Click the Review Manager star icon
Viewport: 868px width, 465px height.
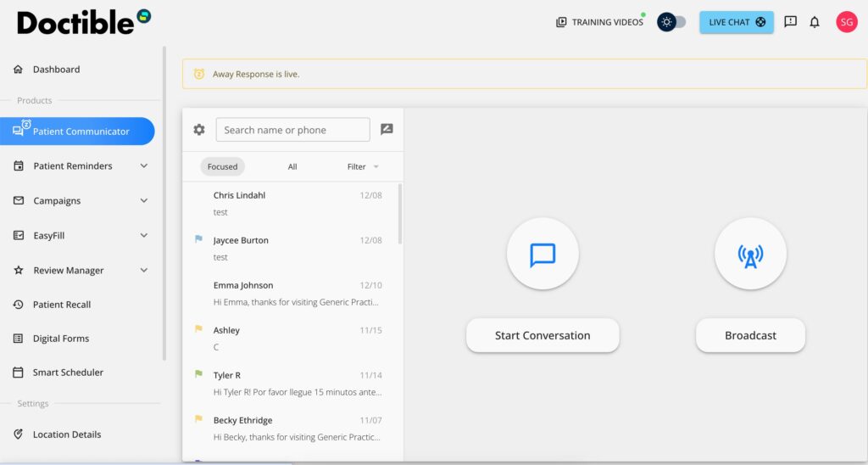19,271
